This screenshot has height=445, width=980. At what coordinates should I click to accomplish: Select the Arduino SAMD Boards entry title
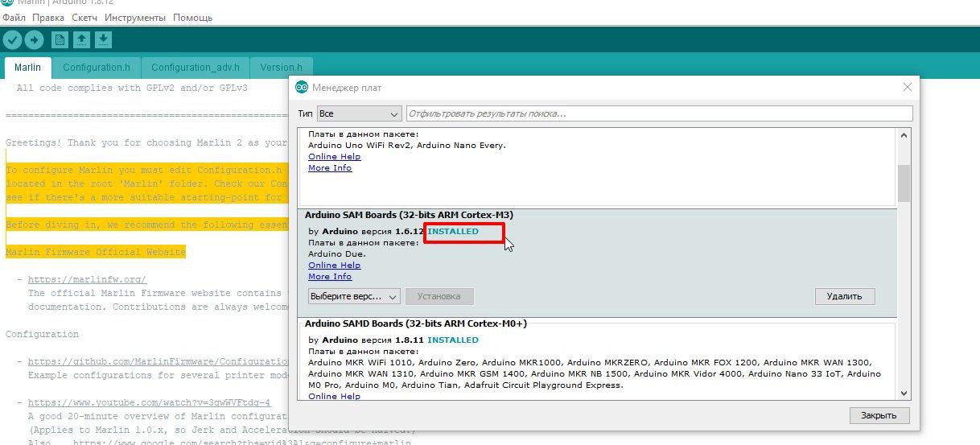(x=416, y=323)
